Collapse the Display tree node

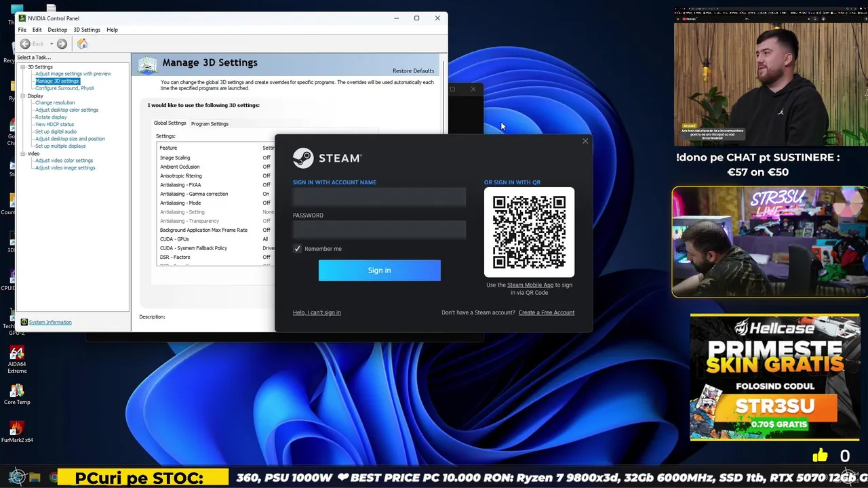click(x=22, y=96)
